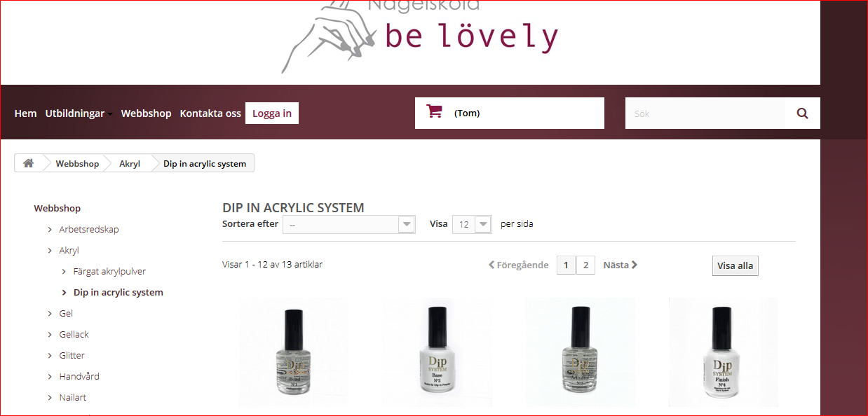Expand the Arbetsredskap category chevron
Viewport: 868px width, 416px height.
50,230
